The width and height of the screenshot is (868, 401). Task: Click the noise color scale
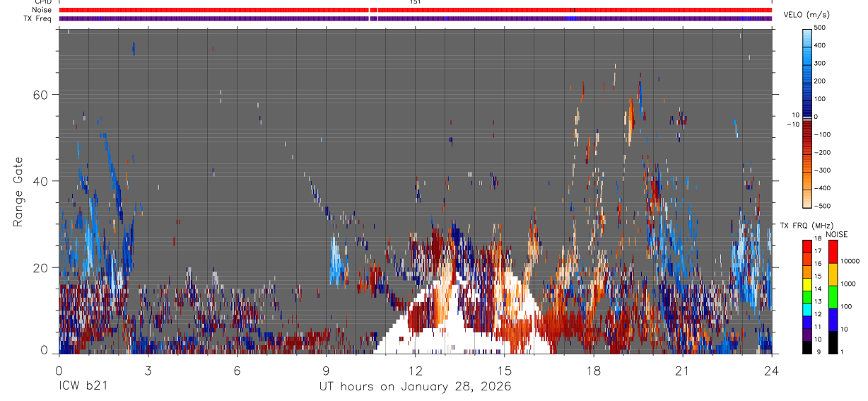point(833,297)
